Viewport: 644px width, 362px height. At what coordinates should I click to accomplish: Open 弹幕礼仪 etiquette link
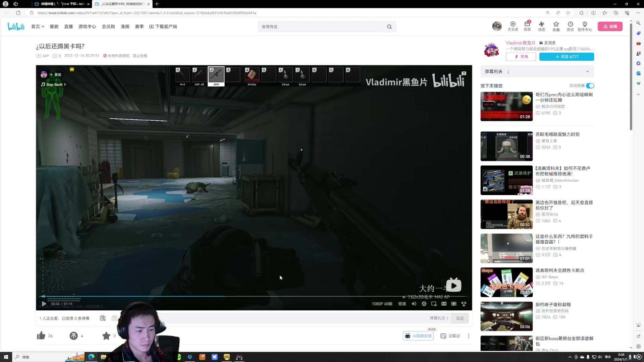[x=439, y=318]
